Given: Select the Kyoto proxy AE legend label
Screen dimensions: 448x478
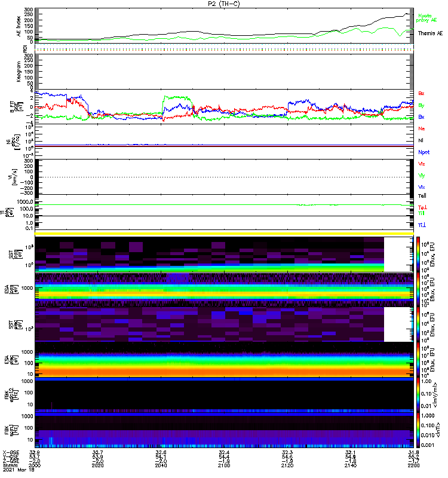Looking at the screenshot, I should [x=426, y=18].
